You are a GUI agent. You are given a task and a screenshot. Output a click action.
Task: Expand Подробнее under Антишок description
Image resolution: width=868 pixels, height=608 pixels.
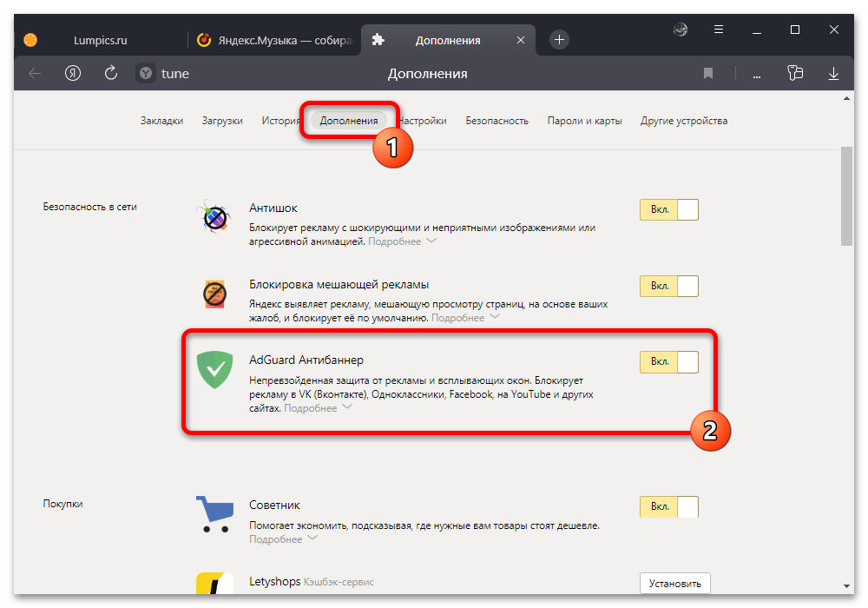click(x=401, y=241)
